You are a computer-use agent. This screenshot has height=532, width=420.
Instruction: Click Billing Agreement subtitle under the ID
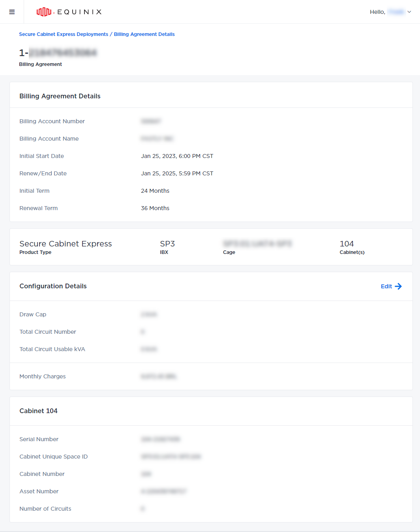pyautogui.click(x=41, y=64)
